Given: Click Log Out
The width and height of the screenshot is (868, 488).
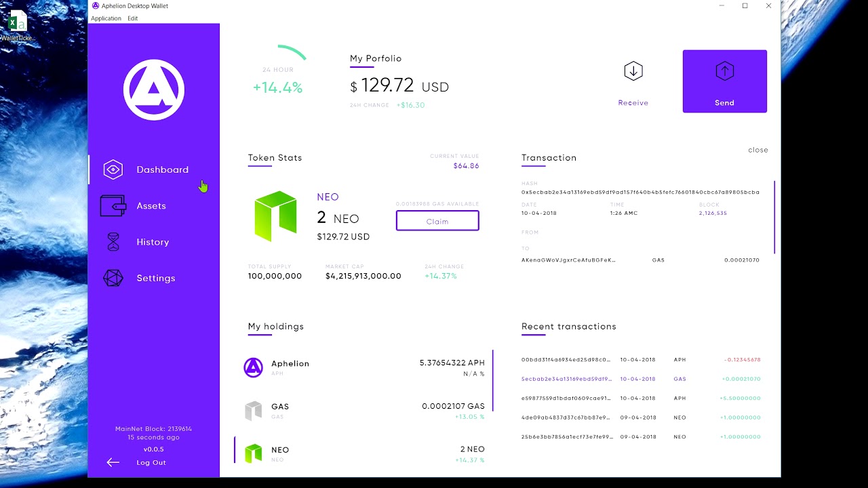Looking at the screenshot, I should (x=151, y=462).
